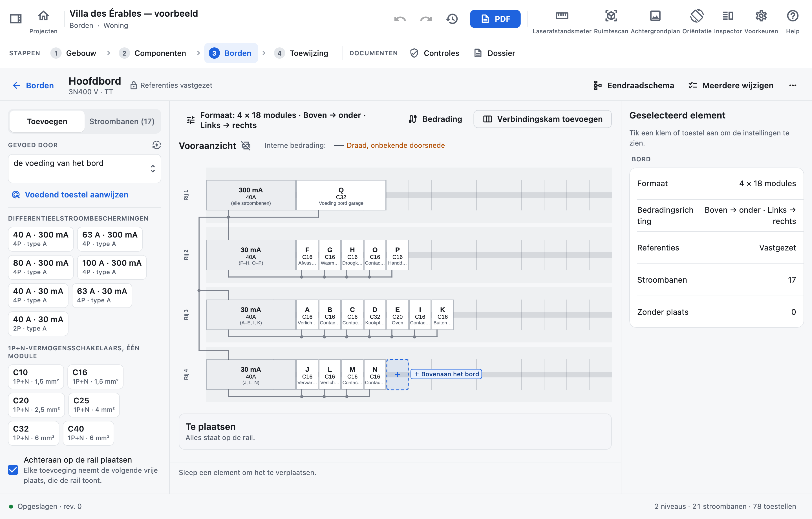Click the undo arrow icon
Image resolution: width=812 pixels, height=519 pixels.
(x=400, y=19)
